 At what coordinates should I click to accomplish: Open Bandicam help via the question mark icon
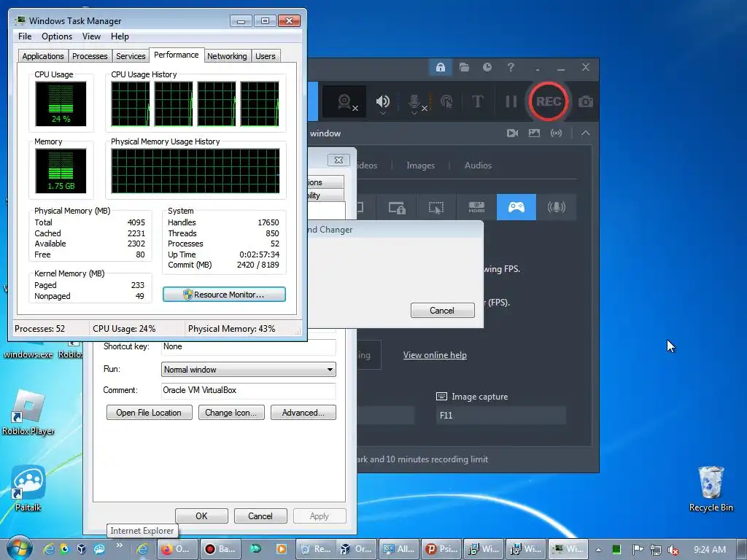(510, 67)
